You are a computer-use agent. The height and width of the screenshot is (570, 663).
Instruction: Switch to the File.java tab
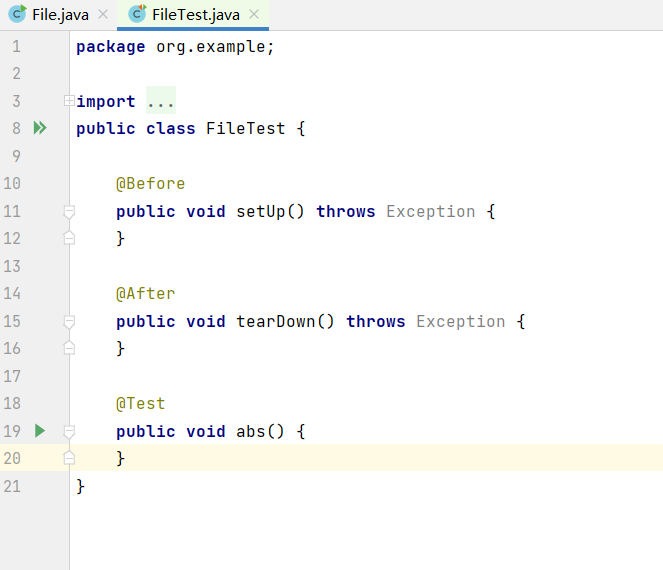(x=60, y=15)
